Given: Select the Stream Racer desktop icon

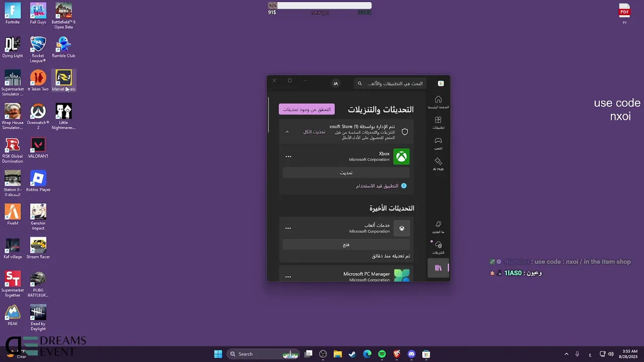Looking at the screenshot, I should (38, 248).
